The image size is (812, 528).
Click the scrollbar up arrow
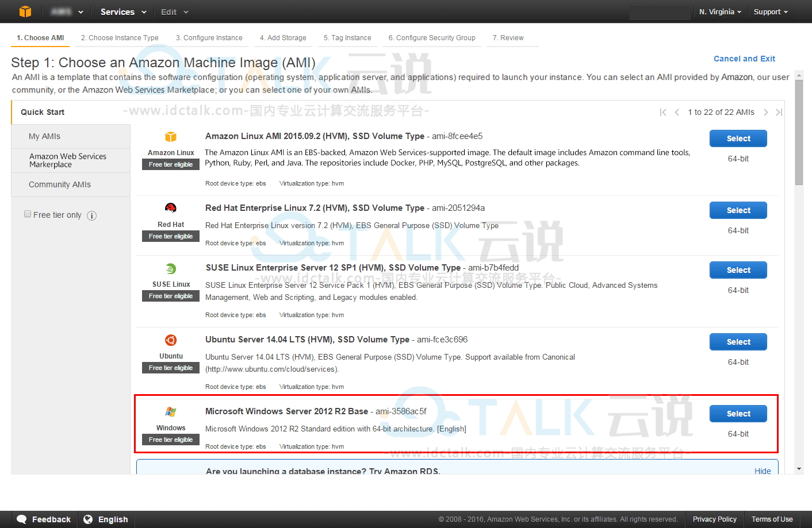[799, 75]
